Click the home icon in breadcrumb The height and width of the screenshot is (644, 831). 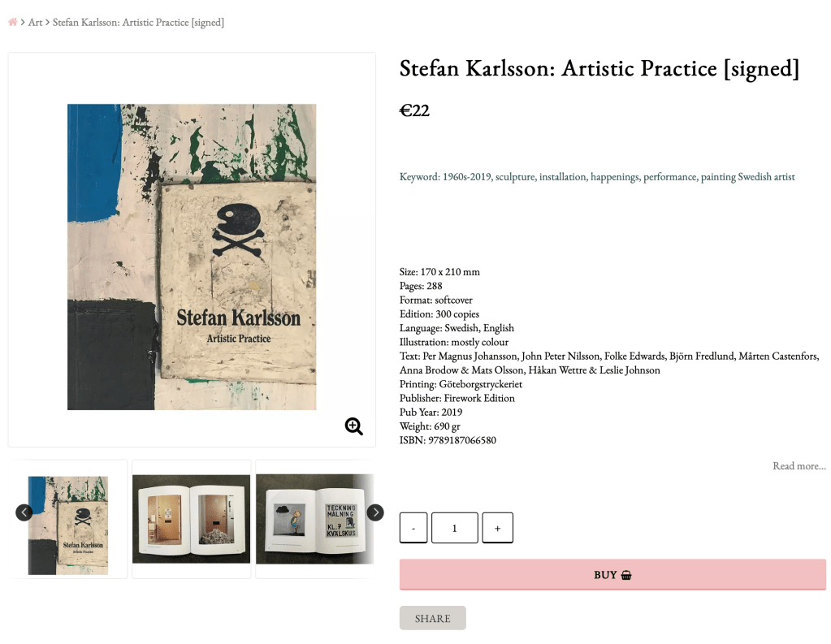click(13, 22)
